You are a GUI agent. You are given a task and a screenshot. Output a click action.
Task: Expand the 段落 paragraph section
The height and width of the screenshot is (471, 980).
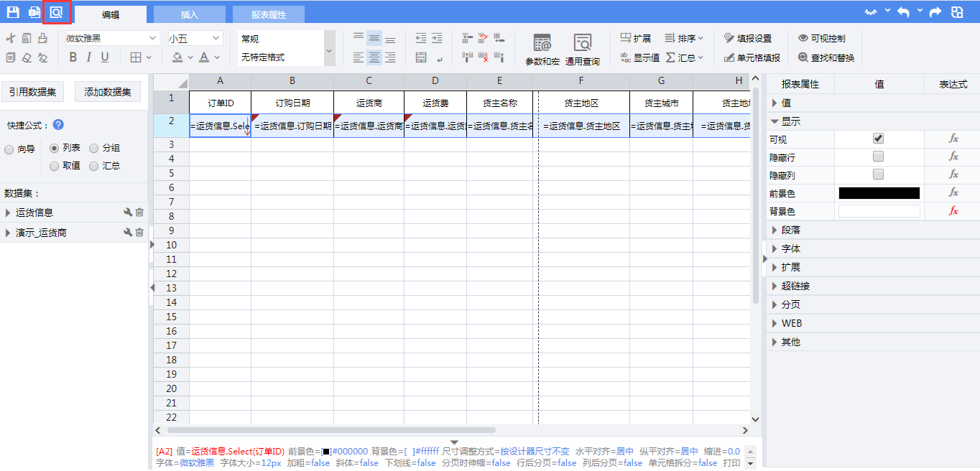coord(790,230)
